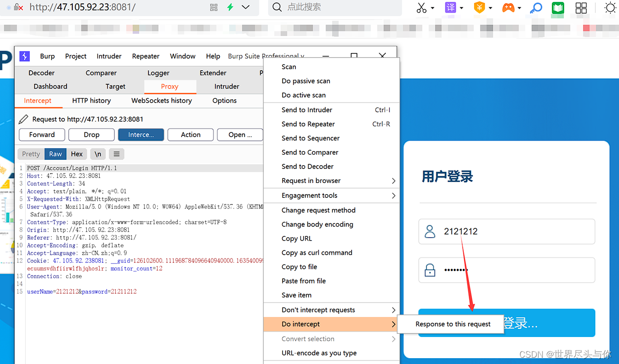Open dropdown arrow next to translate icon
Screen dimensions: 619x364
[461, 8]
